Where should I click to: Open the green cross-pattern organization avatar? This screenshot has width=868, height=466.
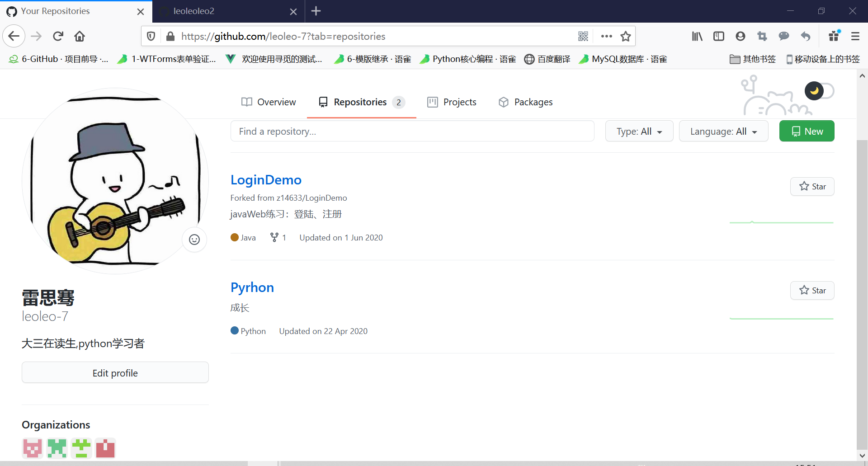coord(57,448)
